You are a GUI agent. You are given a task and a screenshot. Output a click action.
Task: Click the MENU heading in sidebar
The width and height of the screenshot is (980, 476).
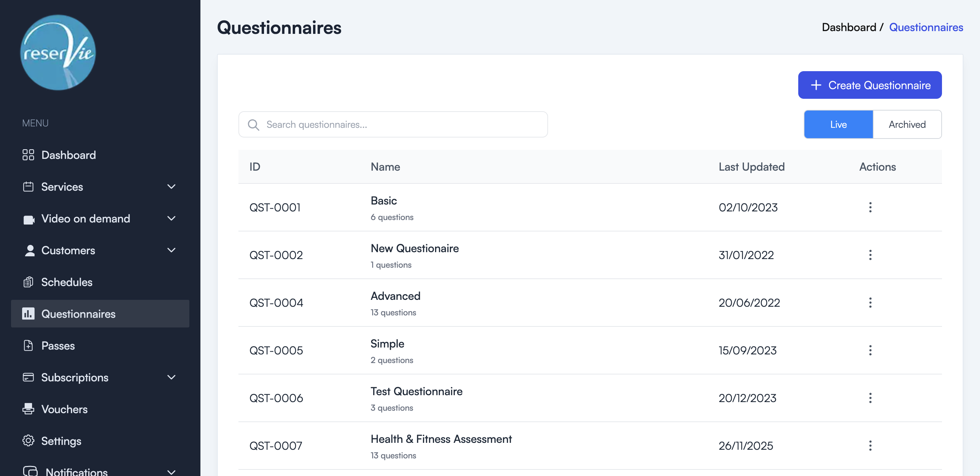point(35,123)
